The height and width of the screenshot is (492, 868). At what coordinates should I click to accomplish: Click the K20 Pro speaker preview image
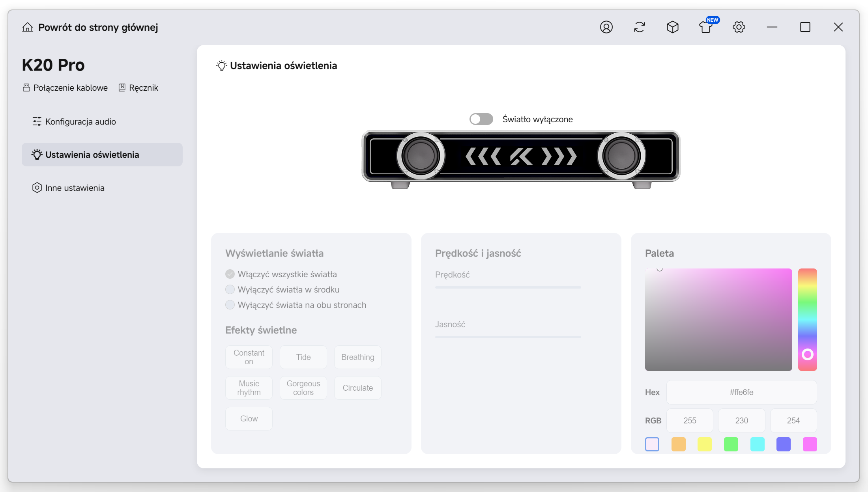coord(521,159)
